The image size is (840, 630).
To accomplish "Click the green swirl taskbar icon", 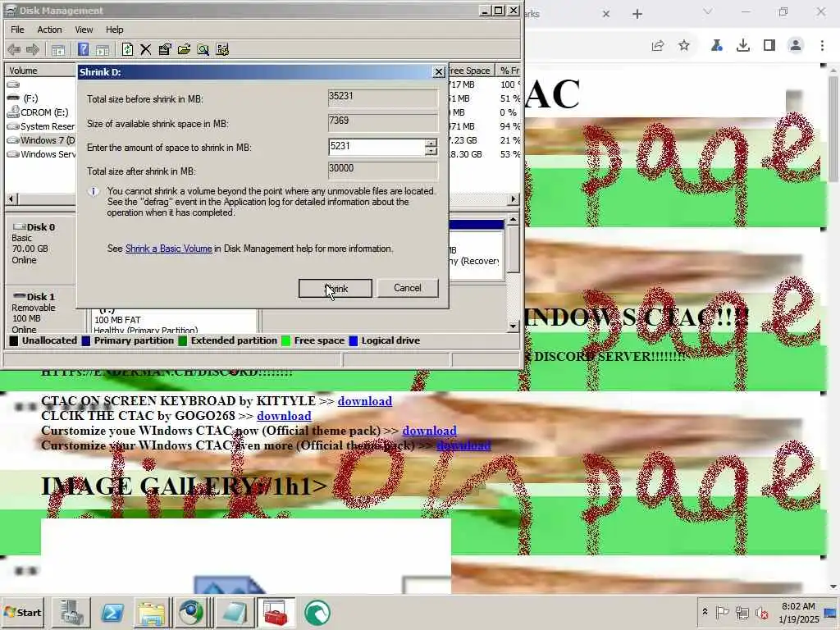I will click(317, 612).
